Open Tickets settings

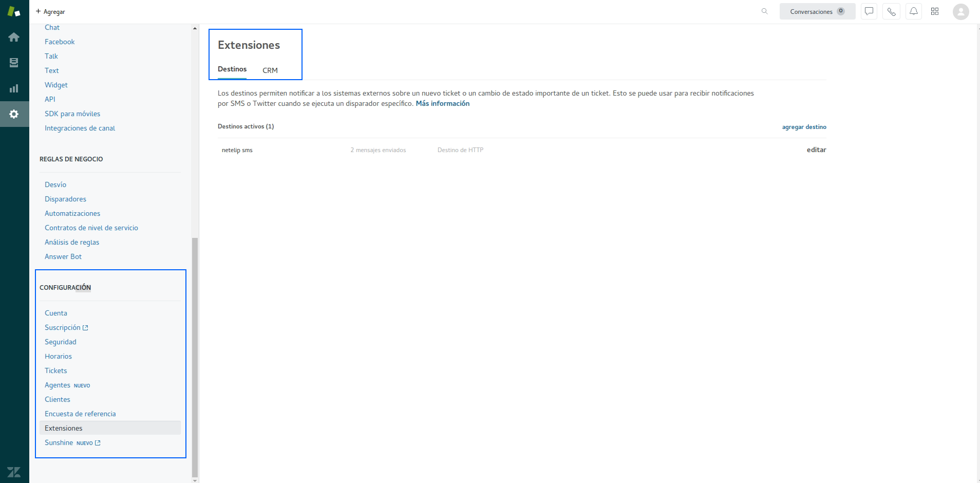[56, 370]
